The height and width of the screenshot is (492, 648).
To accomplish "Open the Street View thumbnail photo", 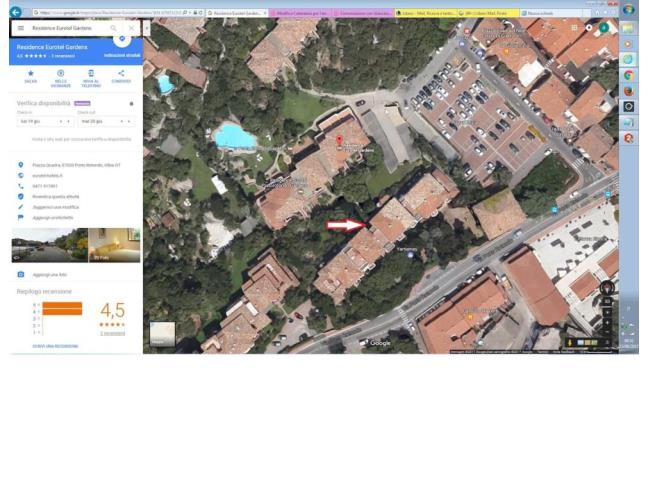I will point(50,245).
